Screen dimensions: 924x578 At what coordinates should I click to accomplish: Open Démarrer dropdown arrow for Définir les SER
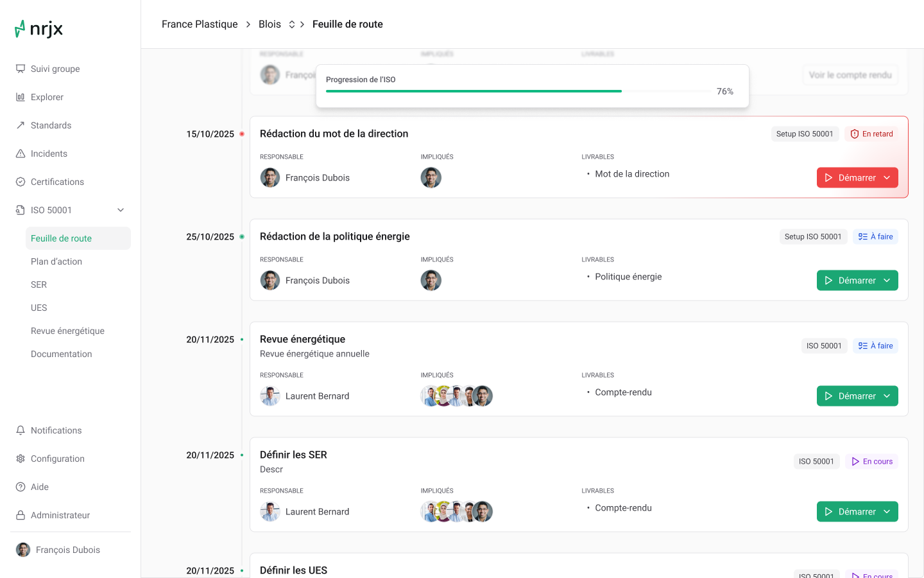(887, 512)
